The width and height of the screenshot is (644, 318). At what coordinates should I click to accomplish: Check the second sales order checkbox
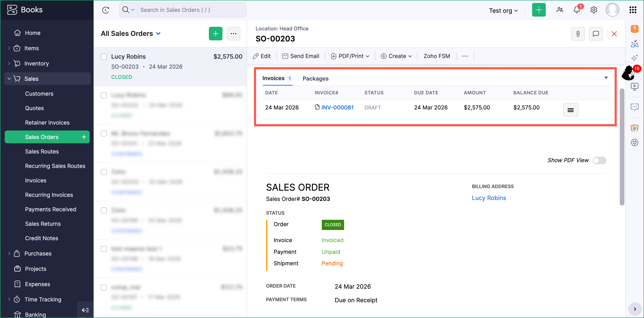click(x=104, y=95)
